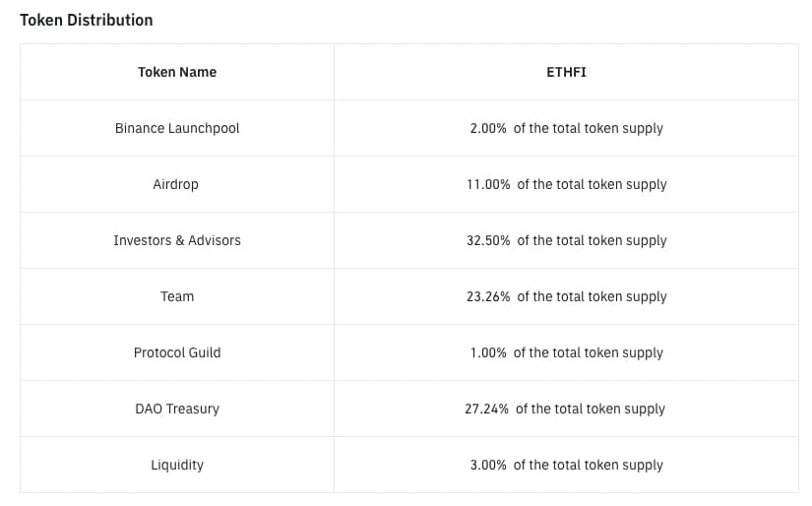The width and height of the screenshot is (812, 506).
Task: Select the Airdrop row label
Action: [177, 184]
